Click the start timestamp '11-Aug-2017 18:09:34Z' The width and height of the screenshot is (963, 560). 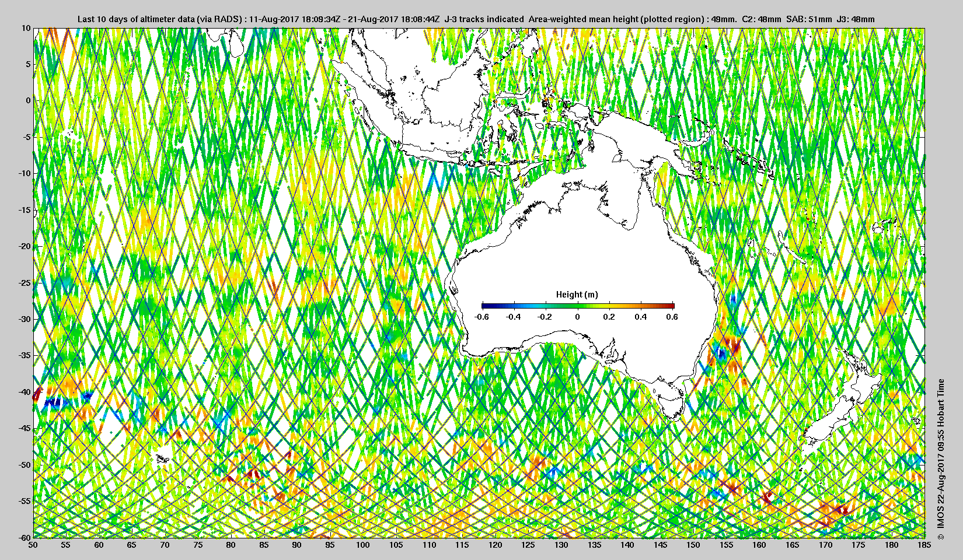[x=295, y=19]
